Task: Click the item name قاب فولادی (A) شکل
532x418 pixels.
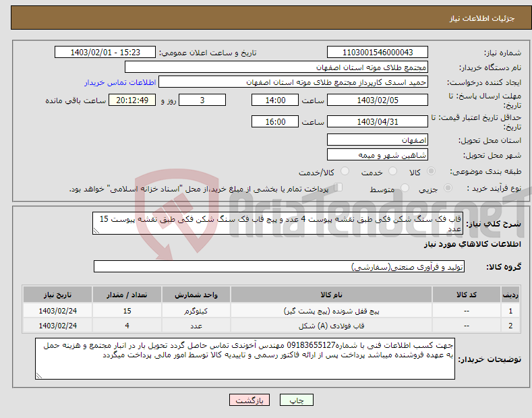Action: click(331, 326)
